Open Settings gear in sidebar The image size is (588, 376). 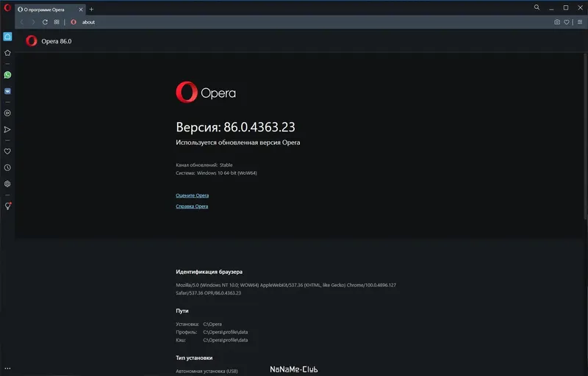[7, 184]
